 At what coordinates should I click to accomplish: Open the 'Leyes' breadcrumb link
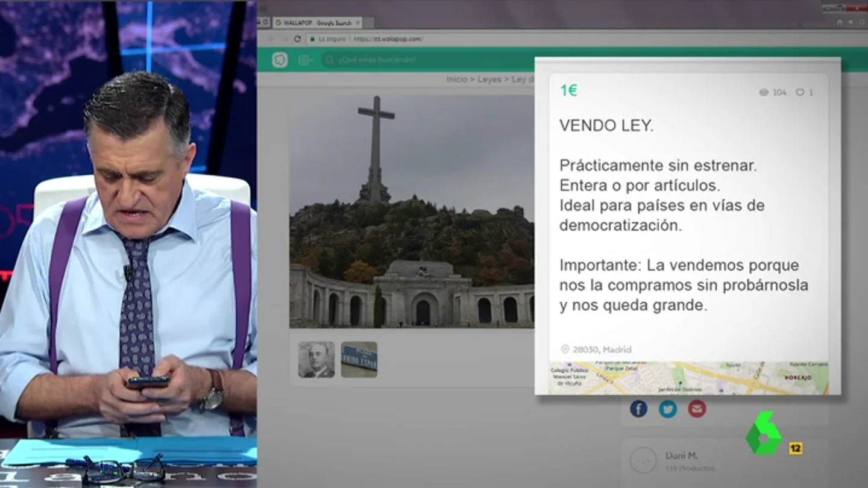489,80
